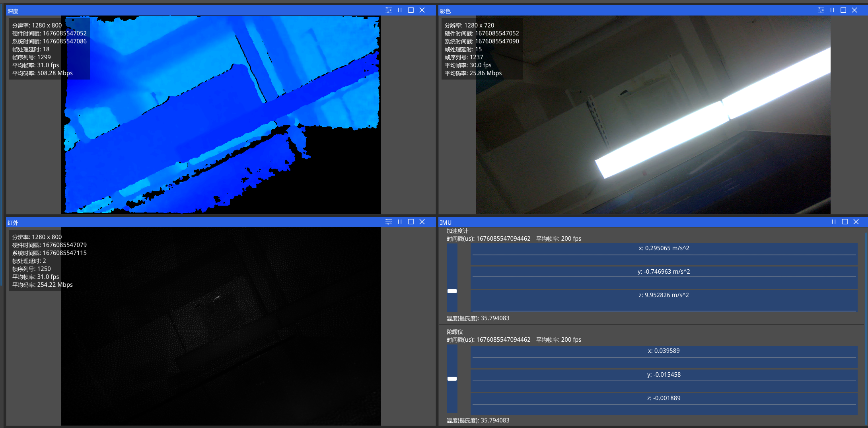
Task: Click infrared 帧序列号 1250 text
Action: point(31,269)
